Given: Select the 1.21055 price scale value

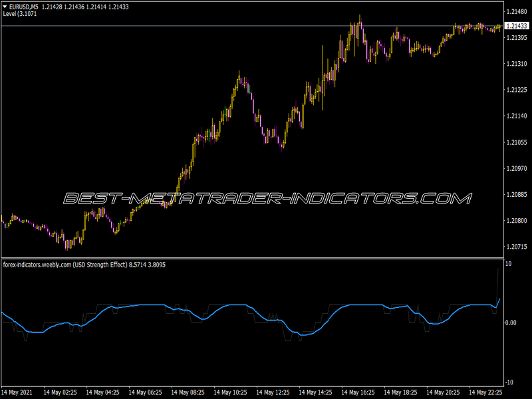Looking at the screenshot, I should click(517, 142).
